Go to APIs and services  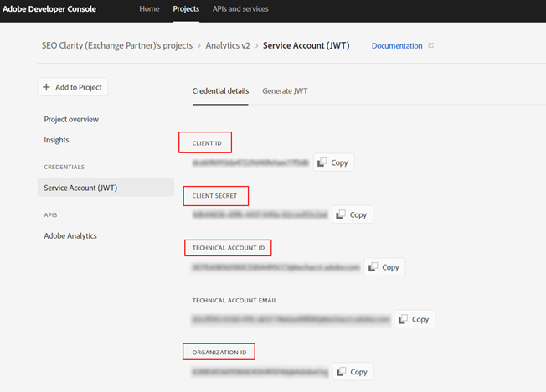click(240, 9)
